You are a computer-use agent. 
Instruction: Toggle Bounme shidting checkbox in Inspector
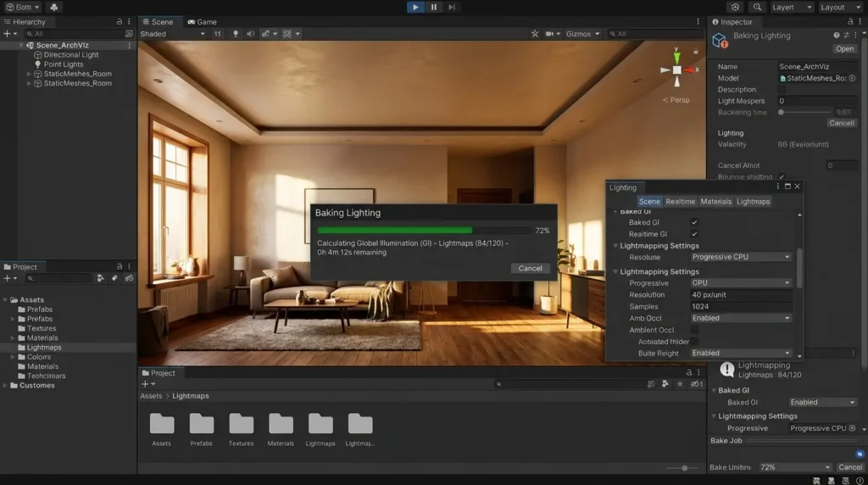(x=781, y=177)
